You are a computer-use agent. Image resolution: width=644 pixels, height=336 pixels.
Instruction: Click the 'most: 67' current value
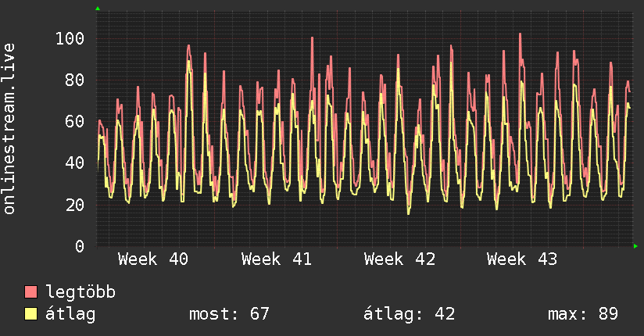[229, 314]
